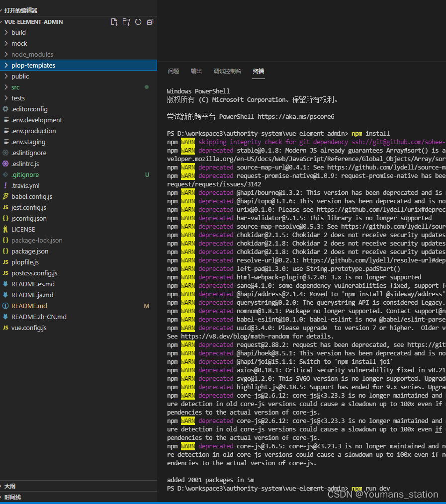Viewport: 446px width, 504px height.
Task: Open the .eslintrc.js file
Action: (x=25, y=164)
